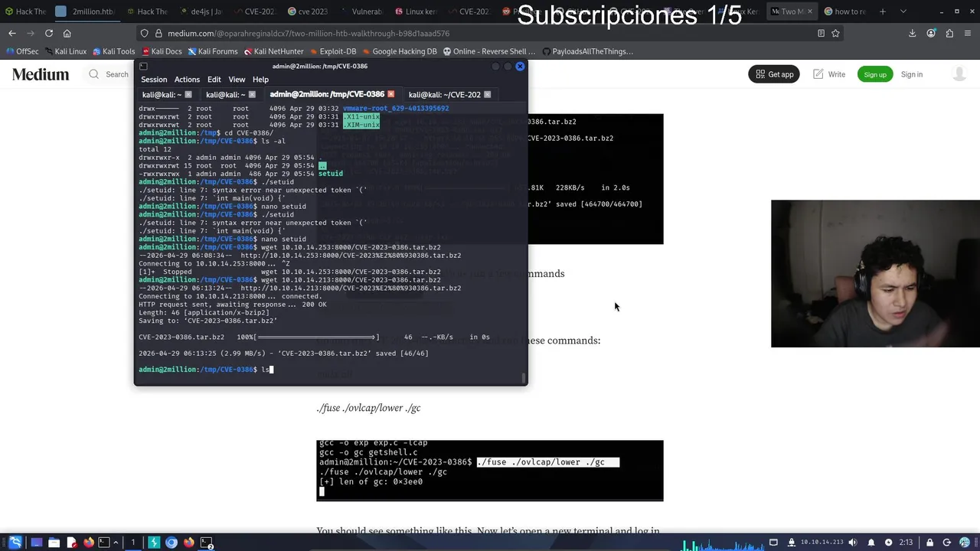
Task: Click the 'ls' terminal command prompt line
Action: point(205,370)
